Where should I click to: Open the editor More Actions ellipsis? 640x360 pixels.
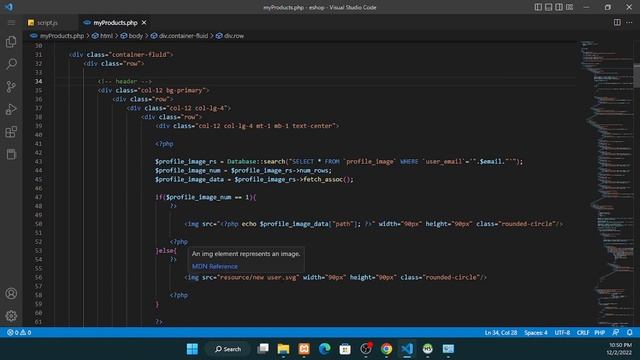coord(629,22)
